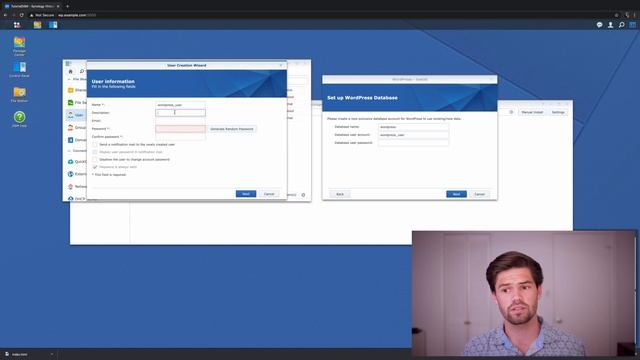
Task: Check disallow user to change account password
Action: [x=95, y=160]
